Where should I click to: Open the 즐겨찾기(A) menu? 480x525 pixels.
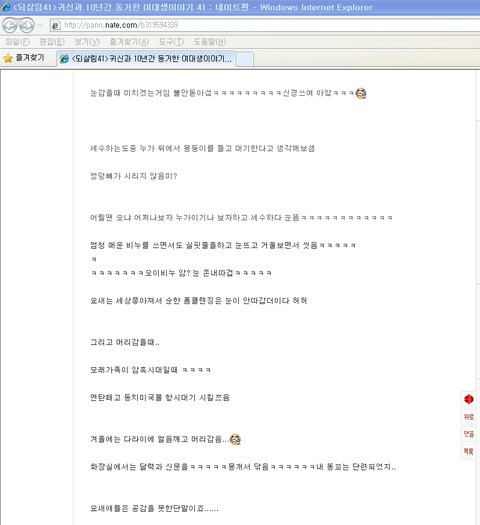coord(129,42)
